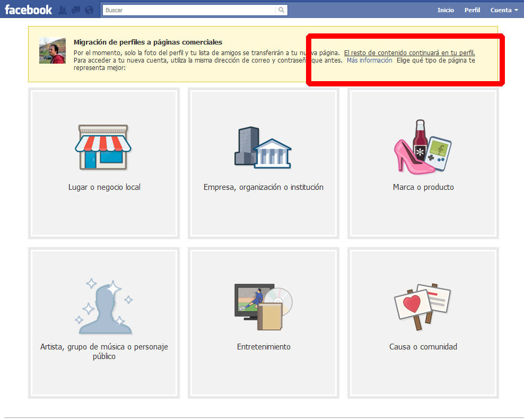The width and height of the screenshot is (524, 420).
Task: Choose Lugar o negocio local
Action: tap(104, 187)
